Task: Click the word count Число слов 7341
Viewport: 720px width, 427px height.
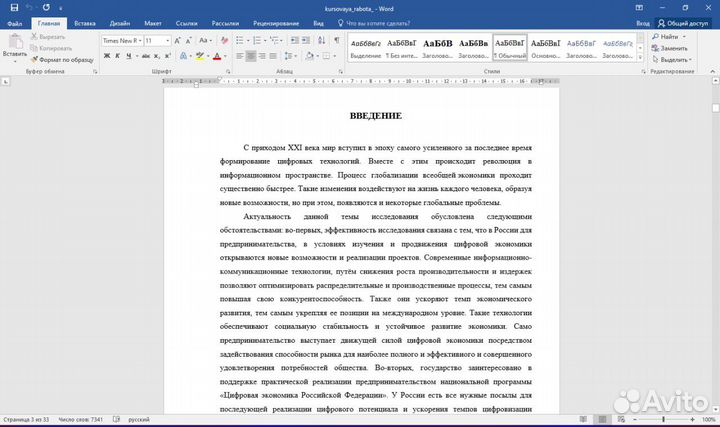Action: coord(80,419)
